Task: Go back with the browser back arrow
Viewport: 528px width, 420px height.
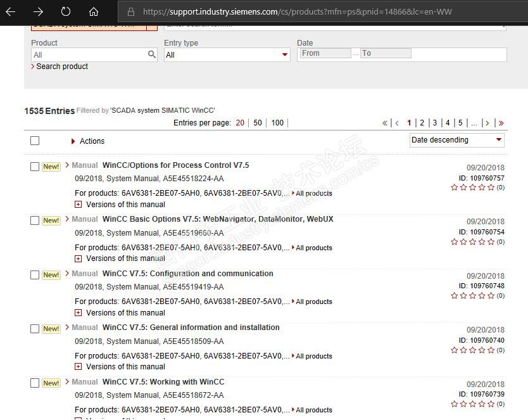Action: click(x=10, y=12)
